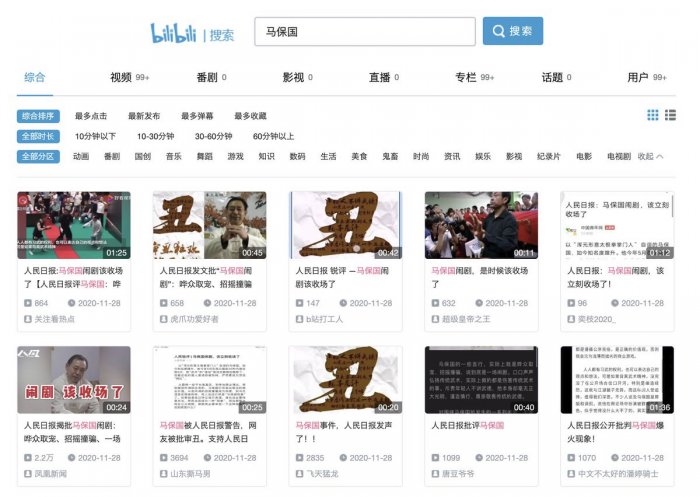The height and width of the screenshot is (497, 700).
Task: Open the 00:25 text document thumbnail
Action: (210, 380)
